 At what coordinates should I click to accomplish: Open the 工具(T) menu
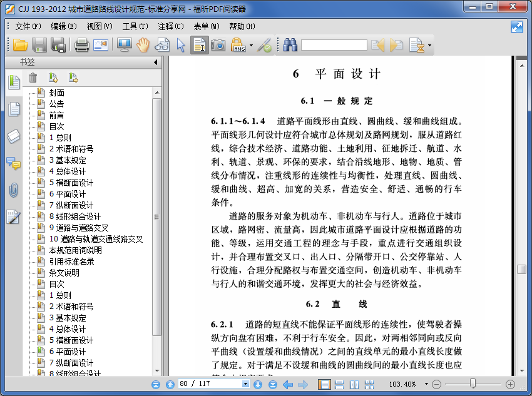[135, 26]
